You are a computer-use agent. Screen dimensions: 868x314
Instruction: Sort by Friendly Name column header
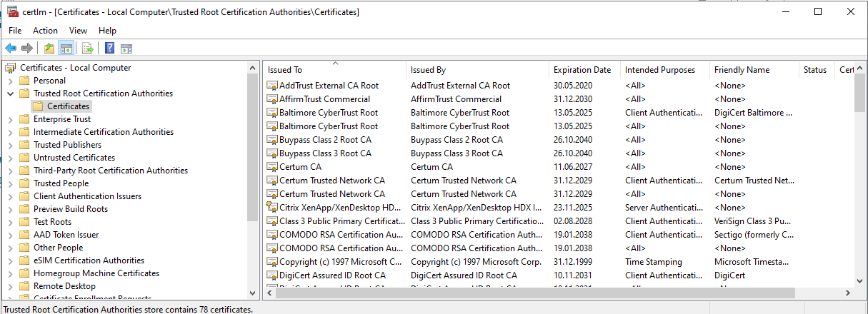click(754, 70)
